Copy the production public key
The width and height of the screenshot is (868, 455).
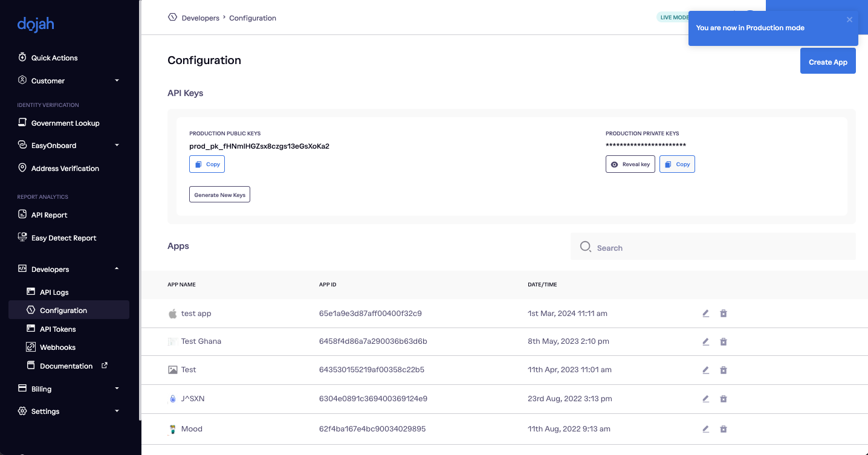tap(207, 164)
